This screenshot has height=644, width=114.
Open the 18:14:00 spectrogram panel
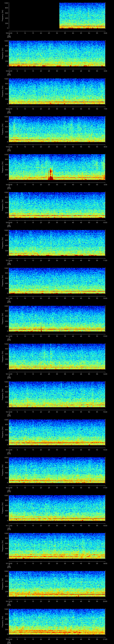pos(57,394)
